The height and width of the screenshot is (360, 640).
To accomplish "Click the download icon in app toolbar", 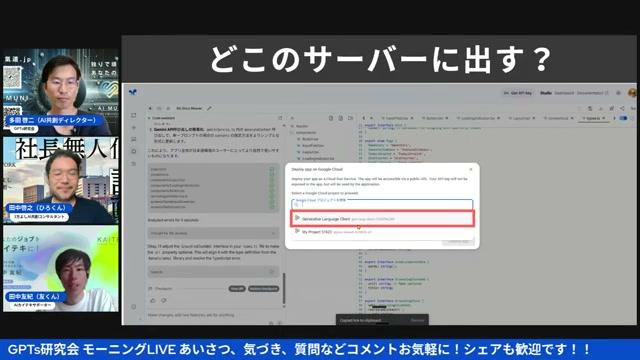I will click(x=600, y=108).
